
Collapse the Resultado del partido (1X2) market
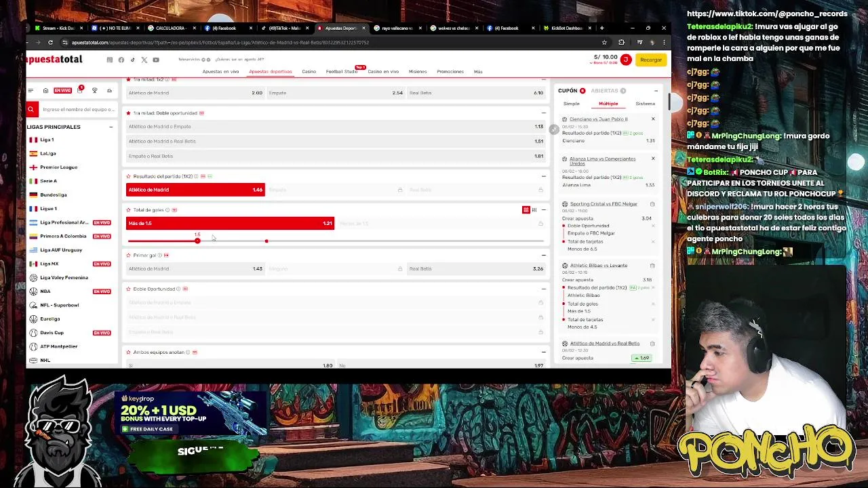pos(543,176)
